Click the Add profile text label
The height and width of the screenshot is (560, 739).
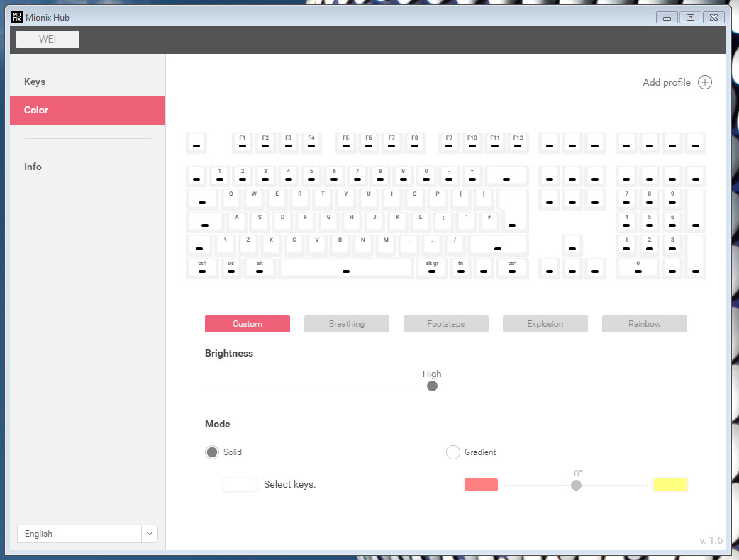[x=667, y=82]
